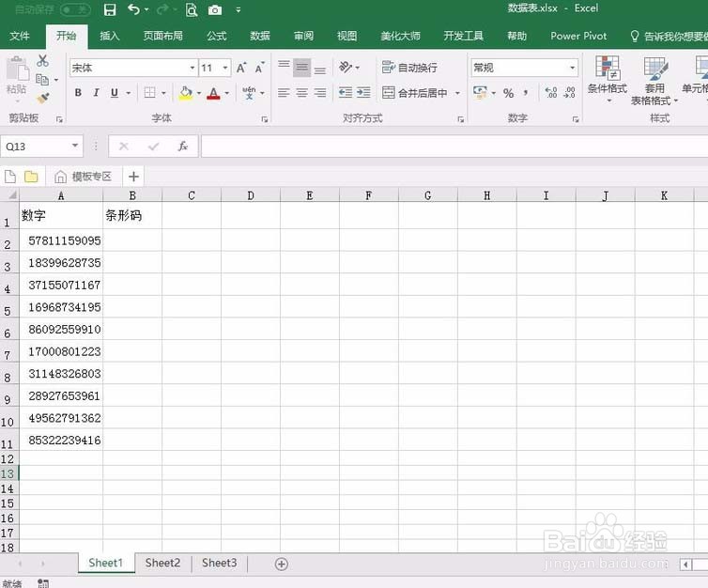708x588 pixels.
Task: Increase indent icon
Action: (x=363, y=93)
